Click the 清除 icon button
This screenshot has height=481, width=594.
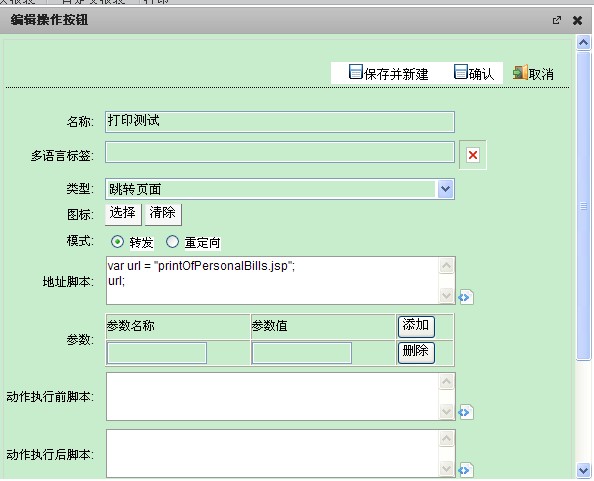click(163, 213)
